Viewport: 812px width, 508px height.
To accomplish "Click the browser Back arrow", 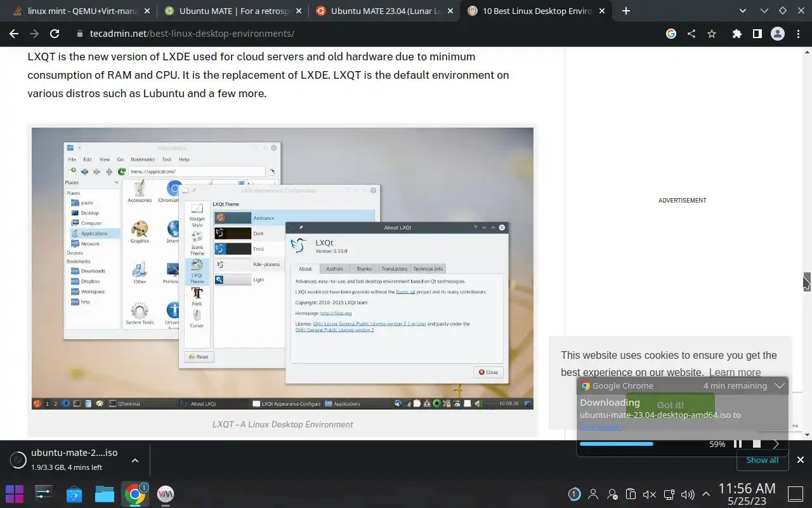I will click(14, 34).
